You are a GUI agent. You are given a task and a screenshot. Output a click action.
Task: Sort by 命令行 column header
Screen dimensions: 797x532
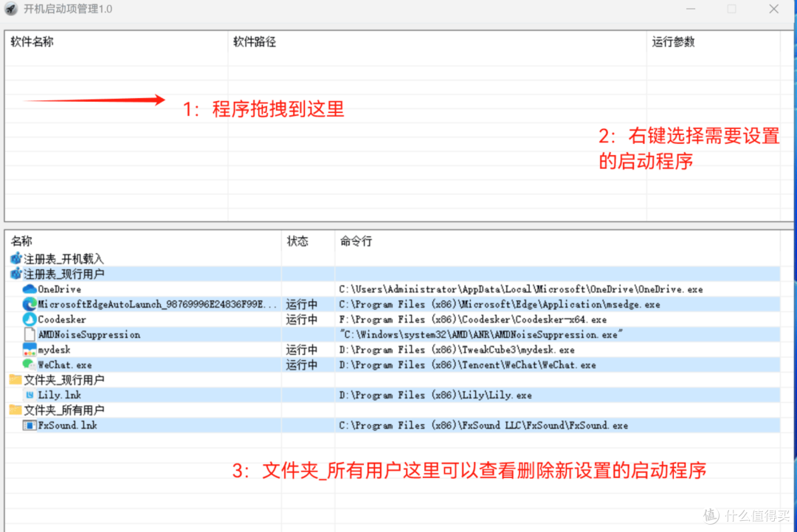tap(356, 241)
